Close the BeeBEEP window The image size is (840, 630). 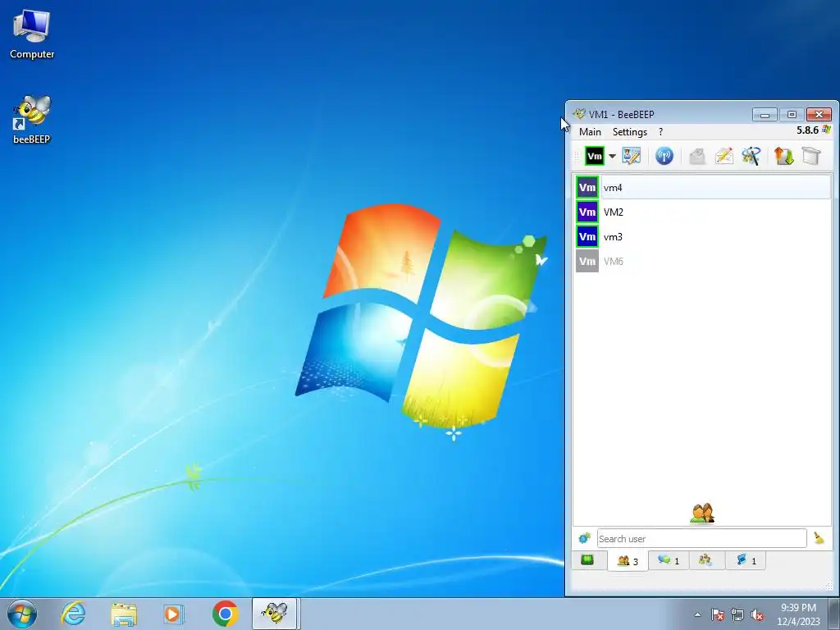coord(819,114)
